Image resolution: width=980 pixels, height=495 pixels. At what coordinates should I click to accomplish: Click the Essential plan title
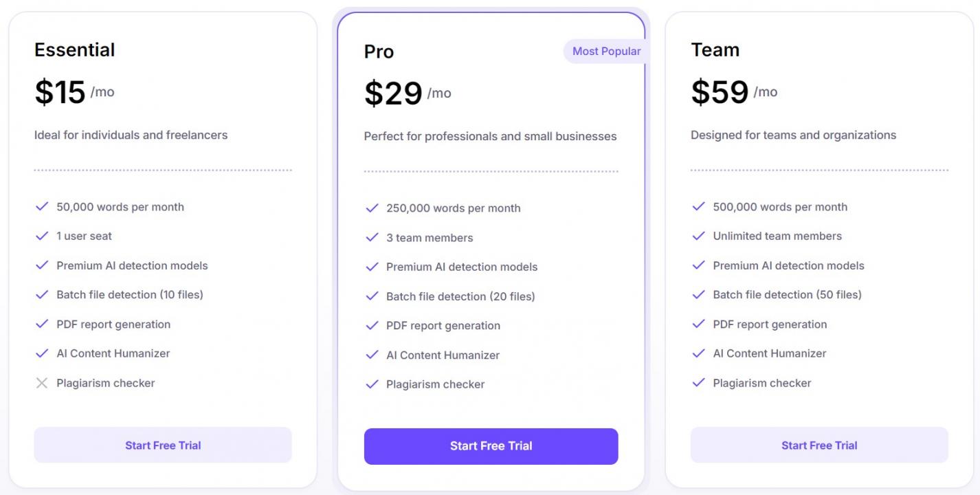(x=75, y=50)
